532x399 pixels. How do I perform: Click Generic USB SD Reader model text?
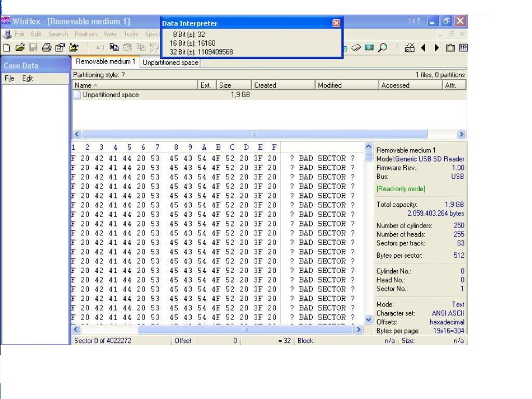430,159
